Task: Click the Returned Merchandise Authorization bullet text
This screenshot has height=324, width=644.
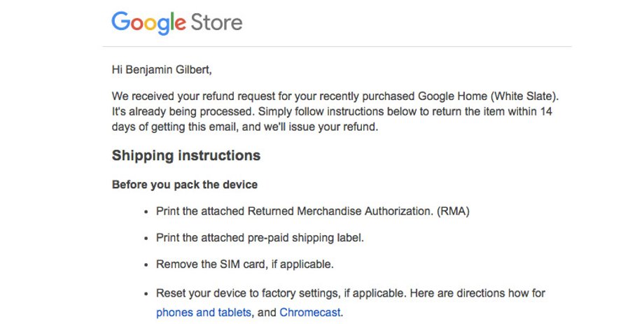Action: click(313, 211)
